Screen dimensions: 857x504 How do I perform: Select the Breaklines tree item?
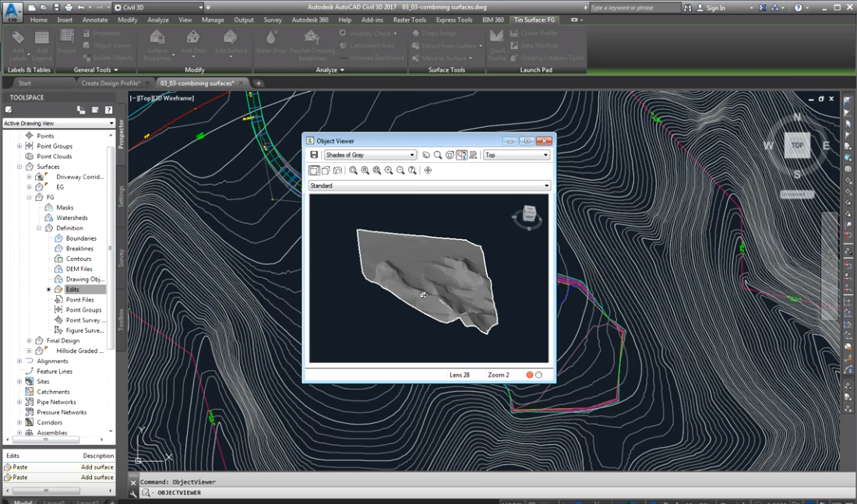pyautogui.click(x=79, y=248)
